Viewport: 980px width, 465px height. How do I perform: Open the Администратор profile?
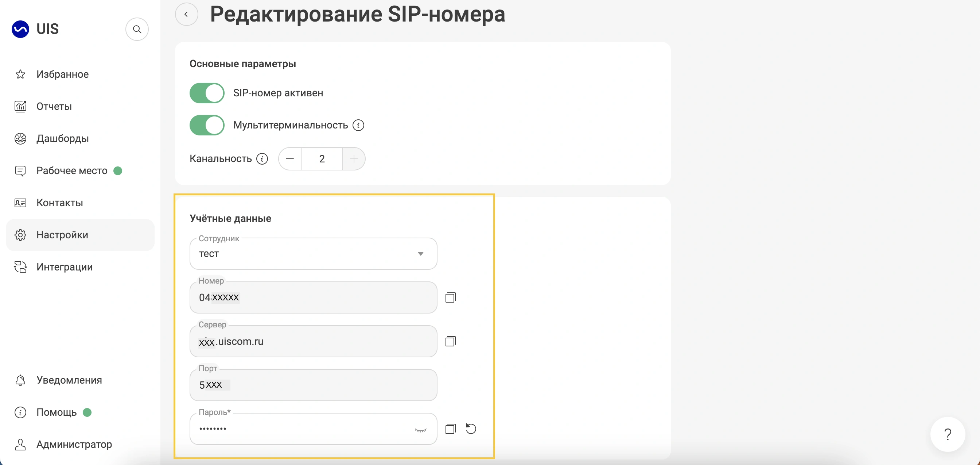click(74, 445)
